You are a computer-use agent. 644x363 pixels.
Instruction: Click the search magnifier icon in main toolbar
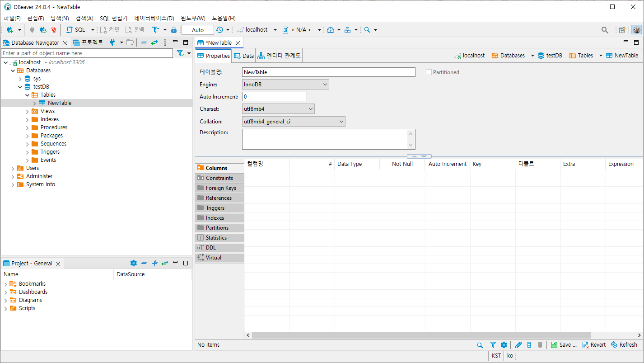367,30
